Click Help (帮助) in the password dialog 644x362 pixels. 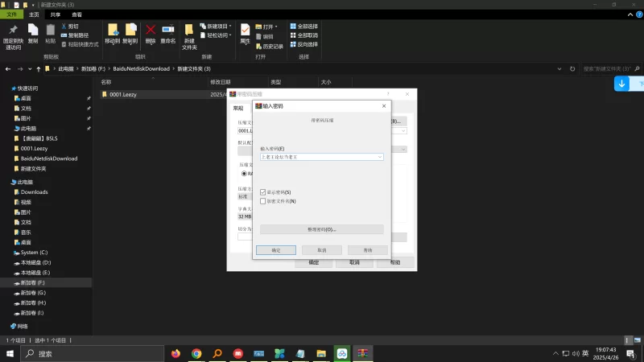368,250
